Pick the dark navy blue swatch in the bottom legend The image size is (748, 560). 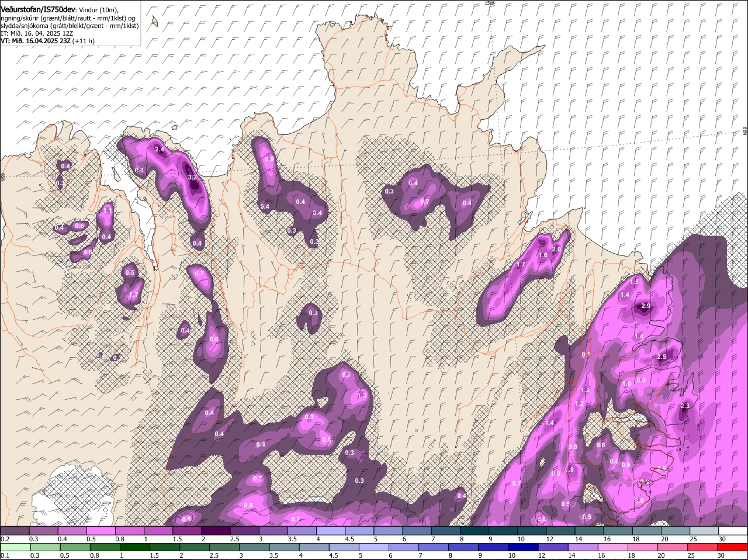pyautogui.click(x=522, y=547)
